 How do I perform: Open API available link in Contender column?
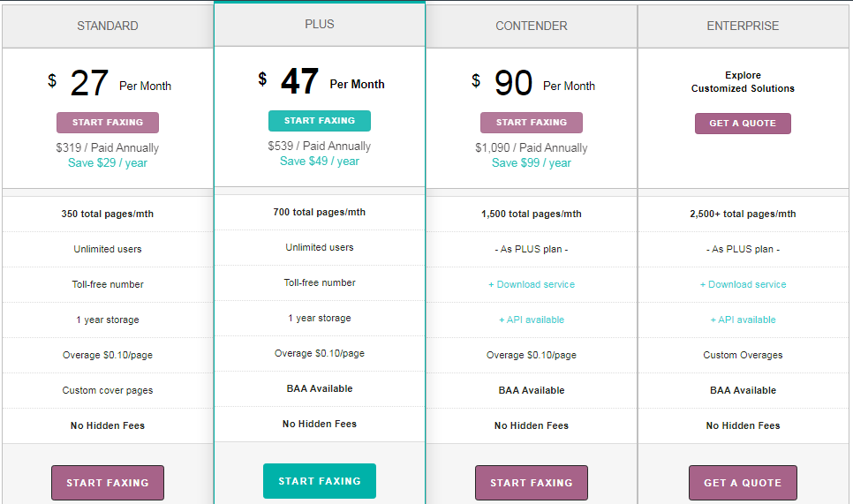point(532,320)
